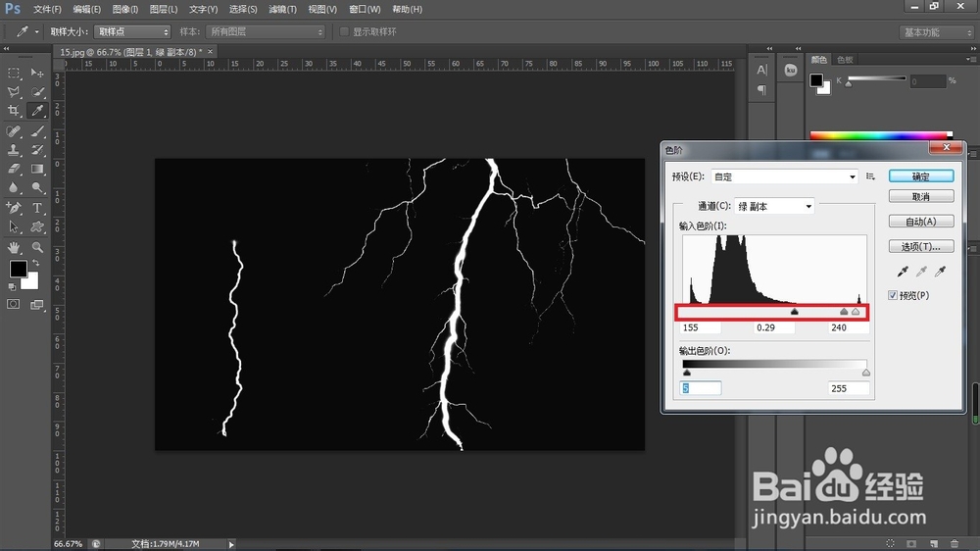Open the 预设(E) preset dropdown
The width and height of the screenshot is (980, 551).
(784, 177)
